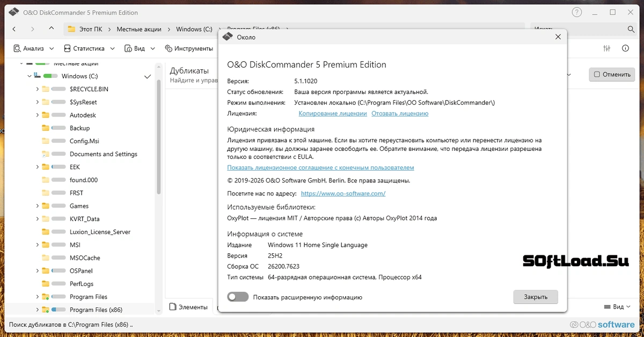The height and width of the screenshot is (337, 644).
Task: Select the Program Files (x86) tree row
Action: (x=79, y=310)
